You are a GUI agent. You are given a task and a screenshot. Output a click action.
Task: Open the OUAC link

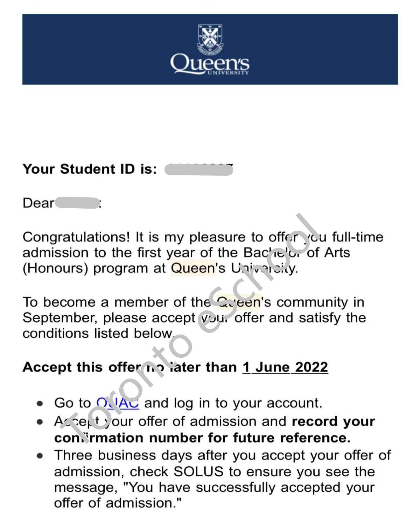(118, 403)
